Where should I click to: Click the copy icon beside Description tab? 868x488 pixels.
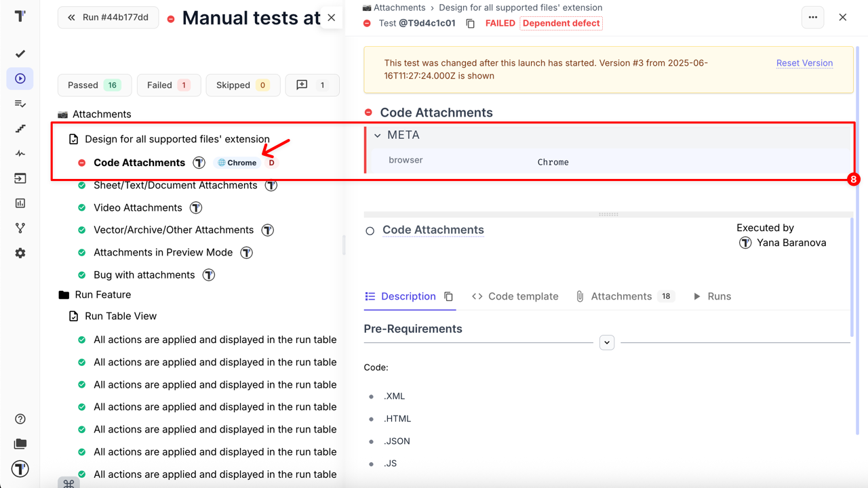[x=448, y=296]
